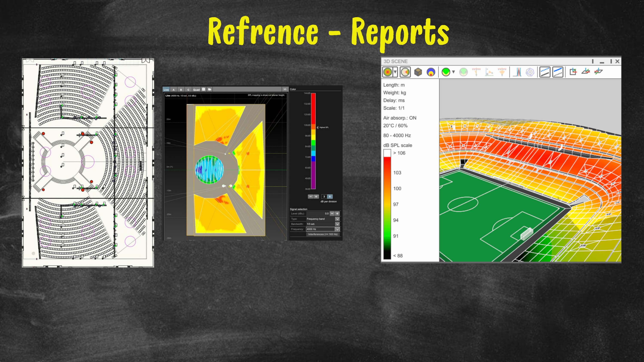This screenshot has height=362, width=644.
Task: Click the save project floppy disk icon
Action: tap(204, 89)
